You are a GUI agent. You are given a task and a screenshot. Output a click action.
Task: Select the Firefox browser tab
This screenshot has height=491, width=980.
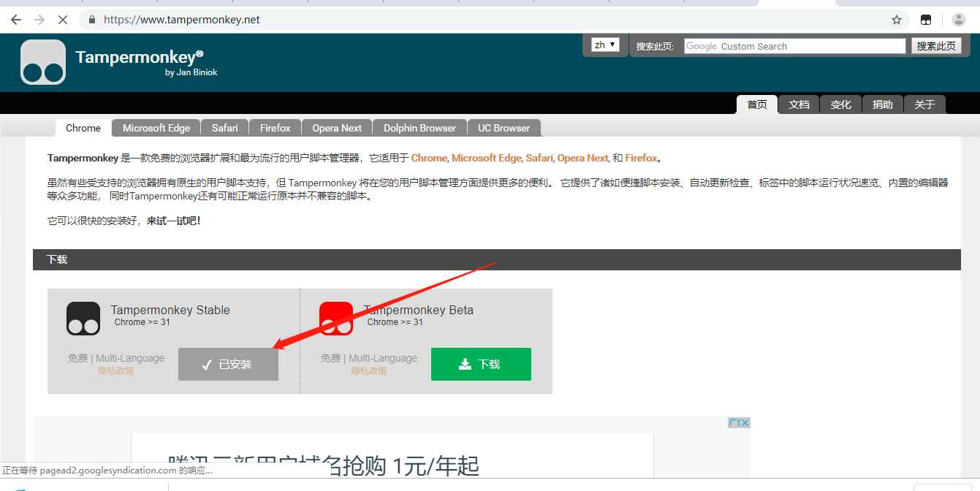276,128
